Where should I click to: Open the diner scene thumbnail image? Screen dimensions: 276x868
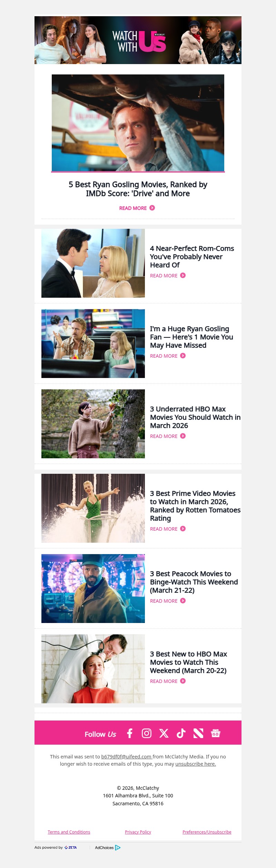(93, 344)
